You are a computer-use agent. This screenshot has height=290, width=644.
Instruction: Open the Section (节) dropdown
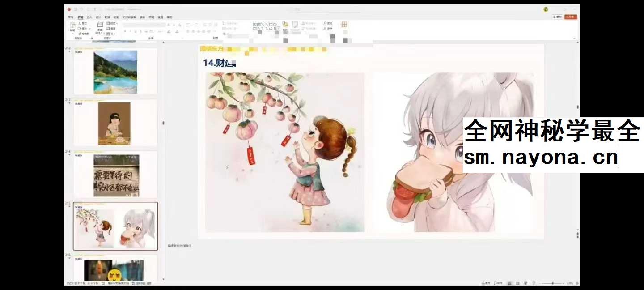112,34
